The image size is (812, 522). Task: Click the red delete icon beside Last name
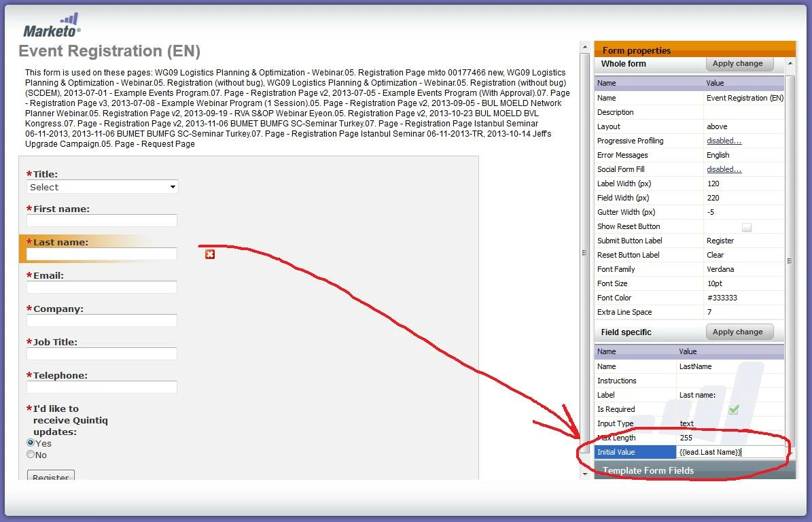click(210, 254)
